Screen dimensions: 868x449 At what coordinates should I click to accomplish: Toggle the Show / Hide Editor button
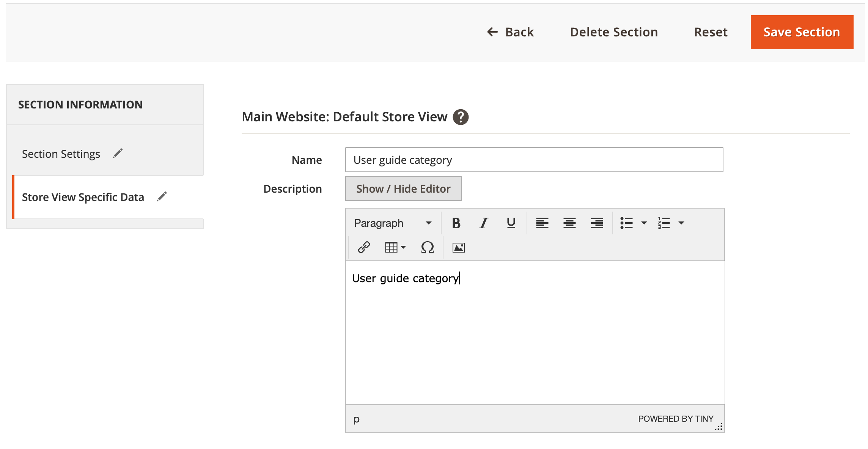pos(403,188)
